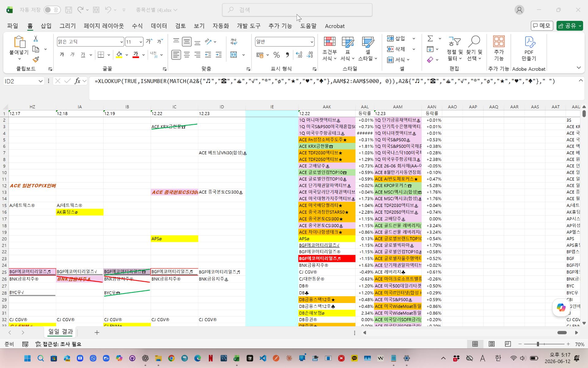Screen dimensions: 588x368
Task: Toggle underline 가 formatting
Action: 83,55
